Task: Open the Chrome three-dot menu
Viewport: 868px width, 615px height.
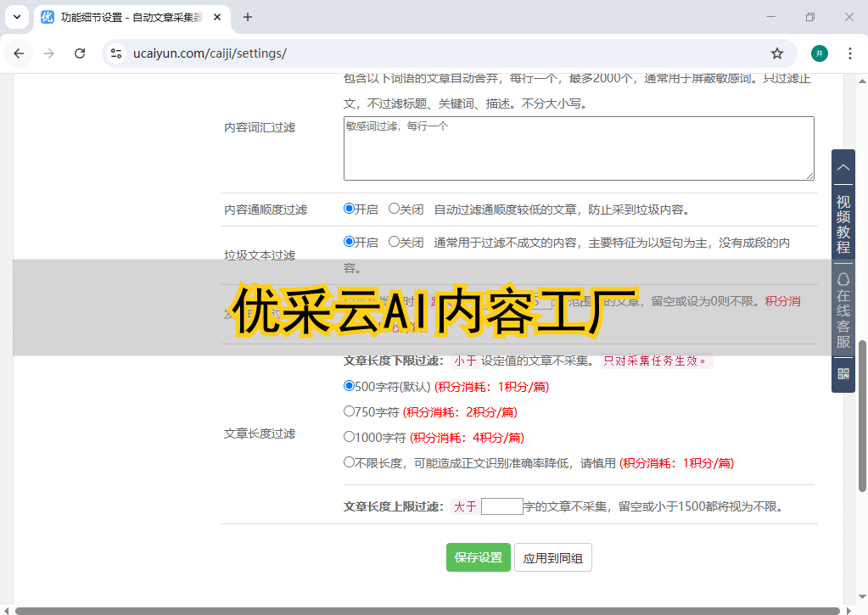Action: pos(850,53)
